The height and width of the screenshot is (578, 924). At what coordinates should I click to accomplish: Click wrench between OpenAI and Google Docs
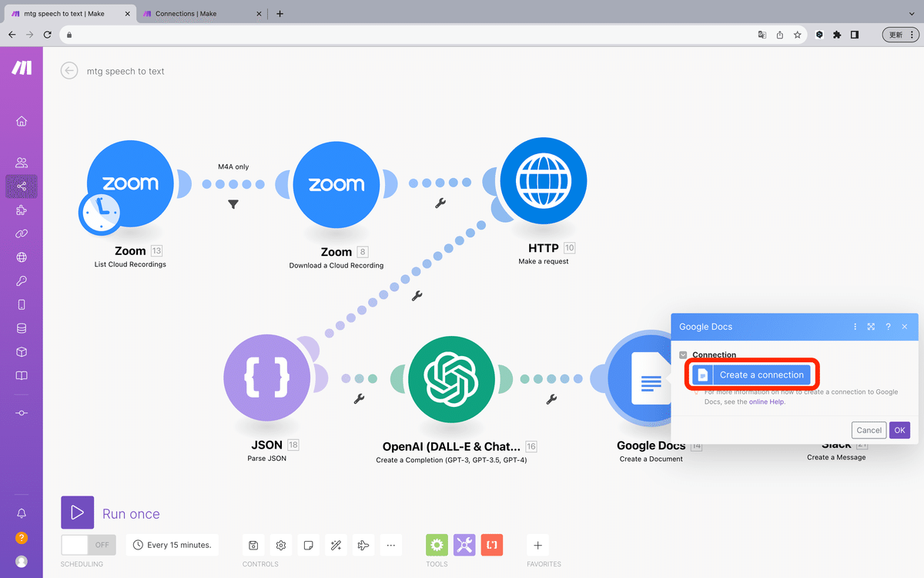point(551,398)
